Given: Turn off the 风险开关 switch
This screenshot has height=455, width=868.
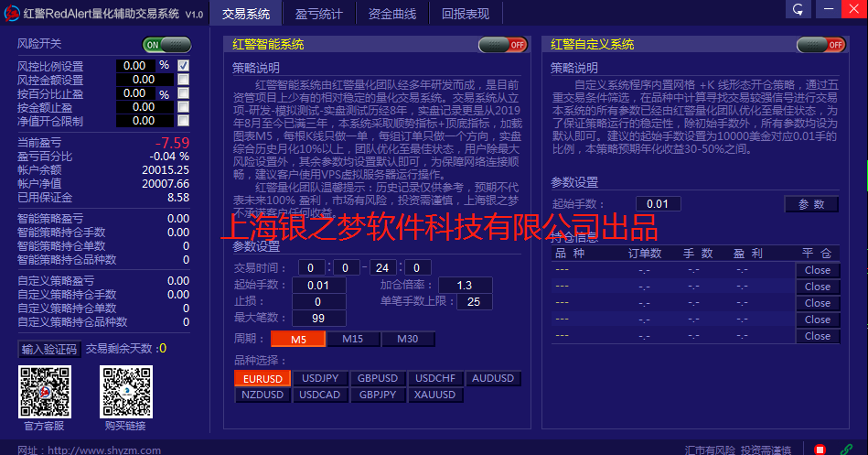Looking at the screenshot, I should click(166, 44).
